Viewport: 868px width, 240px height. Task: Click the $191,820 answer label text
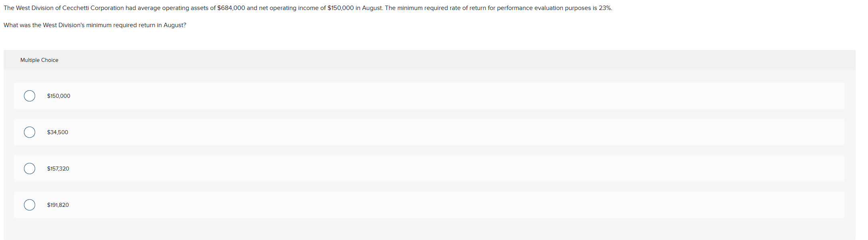(x=58, y=205)
